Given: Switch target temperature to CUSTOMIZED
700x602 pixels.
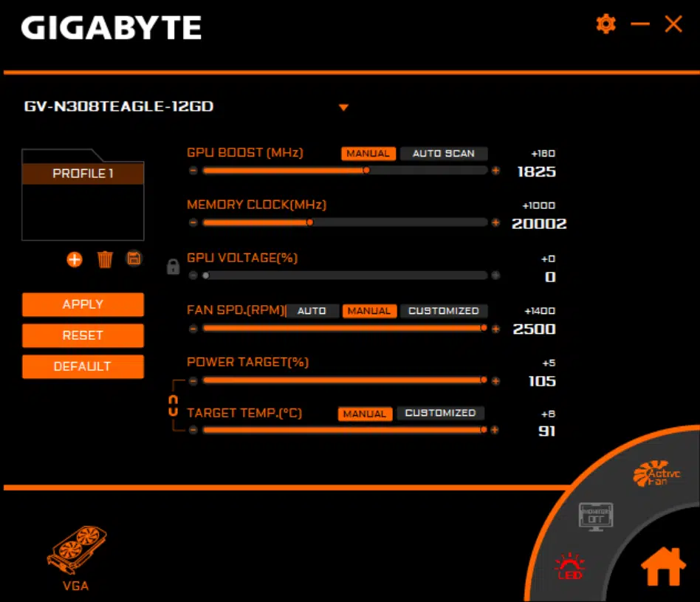Looking at the screenshot, I should click(x=440, y=413).
